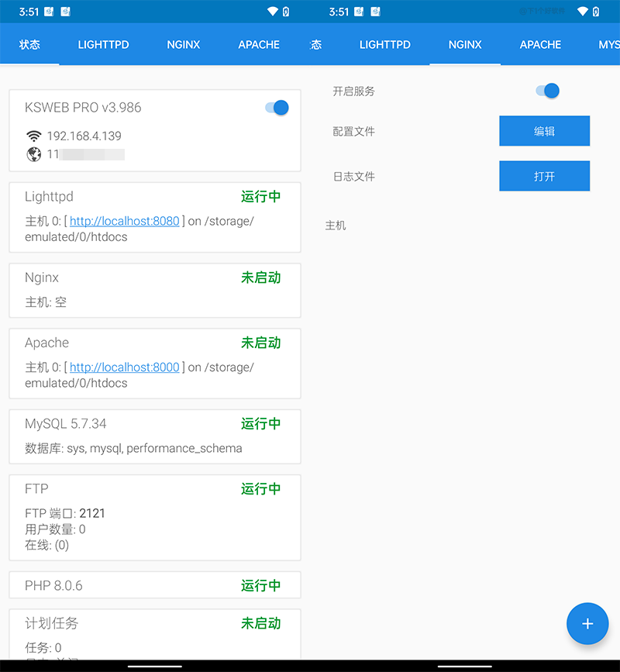
Task: Turn off the 开启服务 switch
Action: tap(548, 91)
